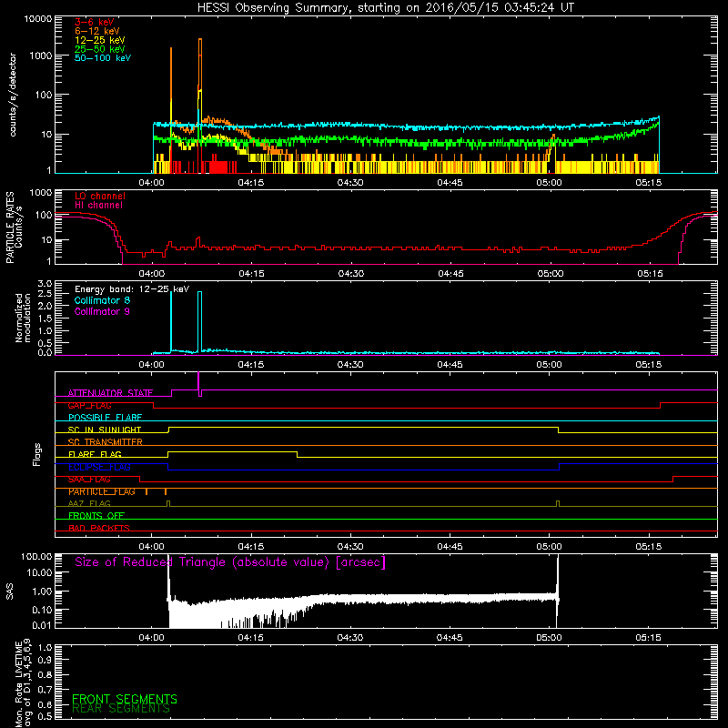
Task: Click the 05:00 tick label under the SAS plot
Action: tap(549, 638)
